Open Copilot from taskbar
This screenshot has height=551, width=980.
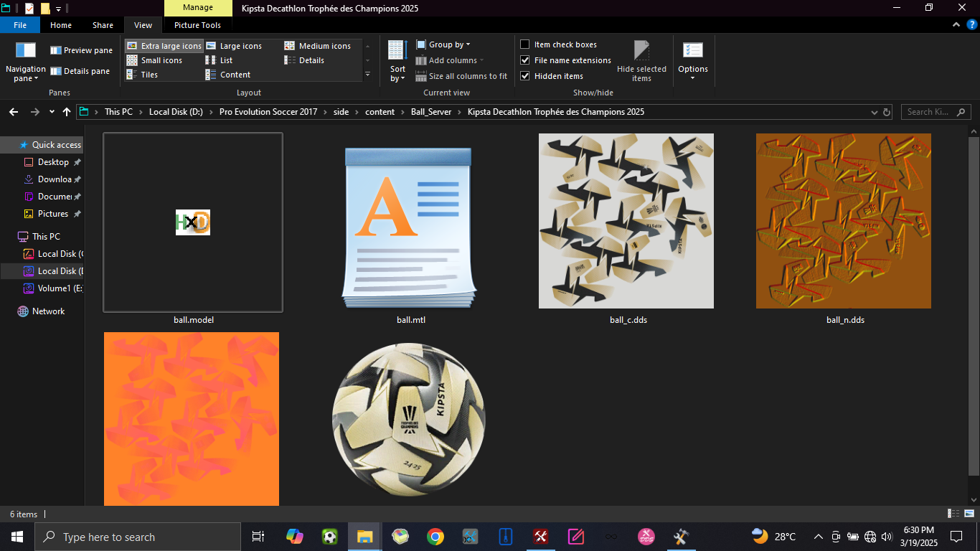tap(294, 537)
